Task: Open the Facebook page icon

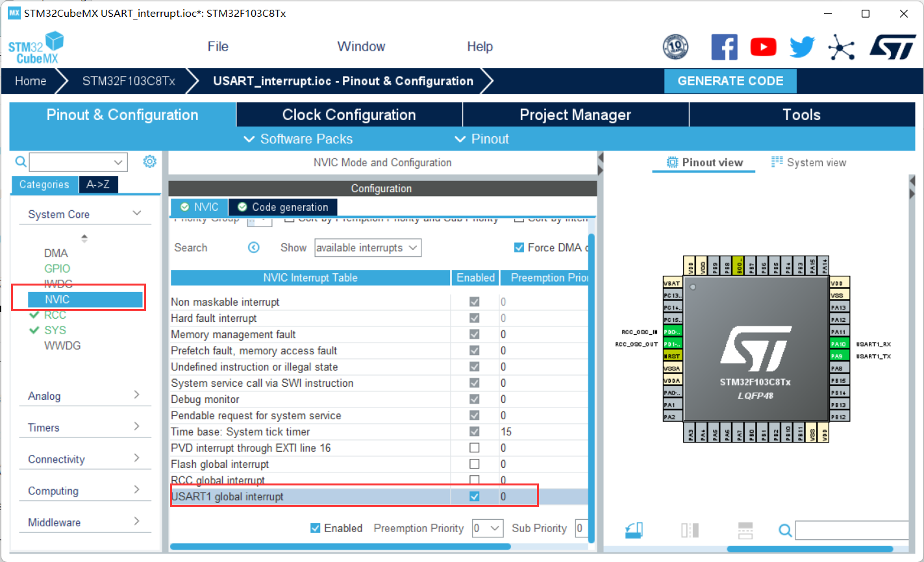Action: coord(724,47)
